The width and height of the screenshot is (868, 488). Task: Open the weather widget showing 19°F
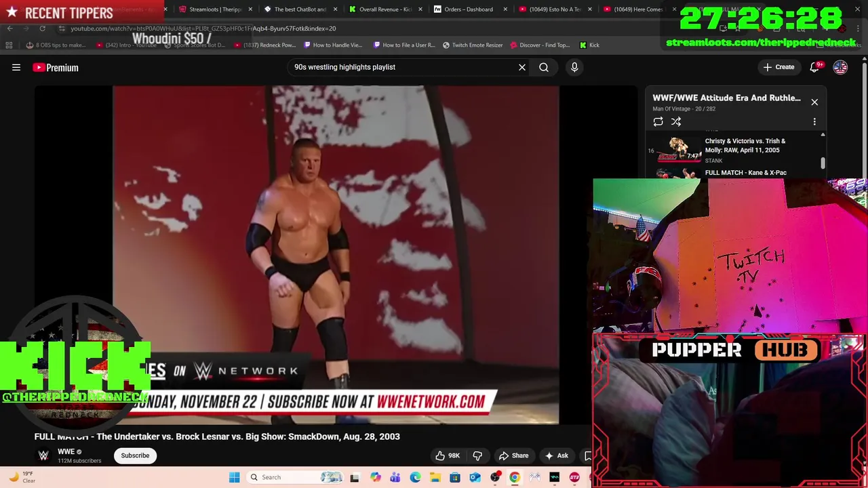click(x=22, y=477)
